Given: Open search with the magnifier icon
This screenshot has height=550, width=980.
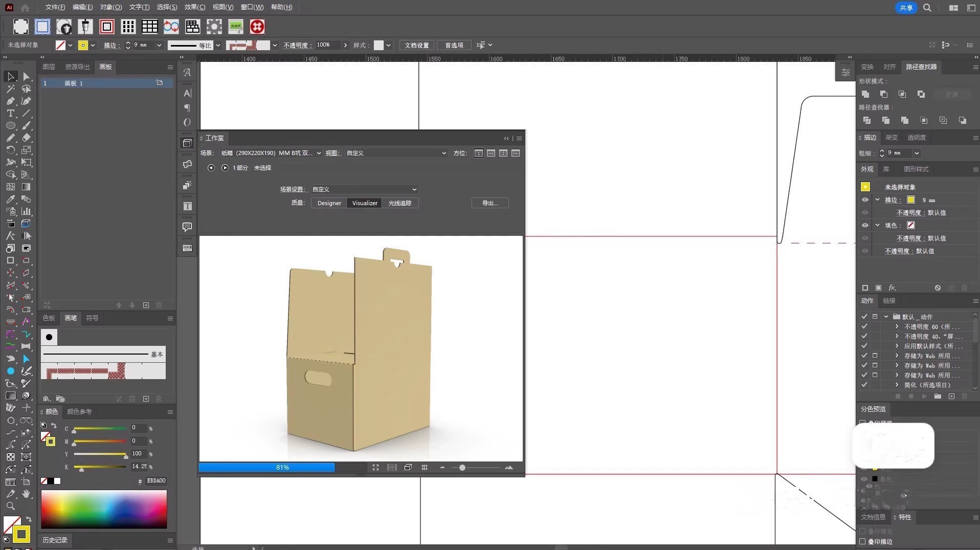Looking at the screenshot, I should [x=927, y=8].
